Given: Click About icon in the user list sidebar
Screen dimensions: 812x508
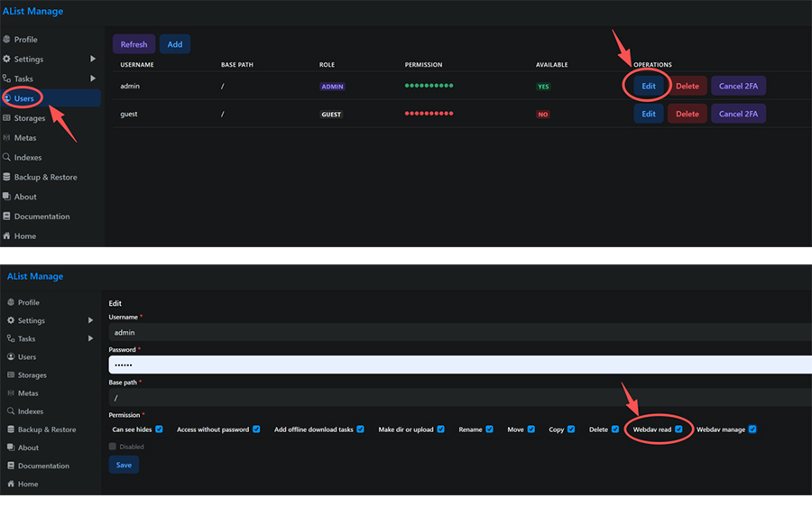Looking at the screenshot, I should click(x=7, y=197).
